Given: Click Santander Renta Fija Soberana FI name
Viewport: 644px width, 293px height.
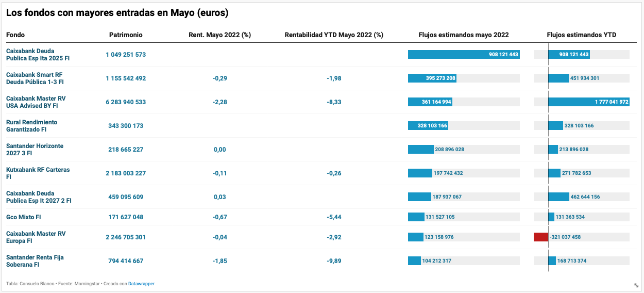Looking at the screenshot, I should click(x=35, y=261).
